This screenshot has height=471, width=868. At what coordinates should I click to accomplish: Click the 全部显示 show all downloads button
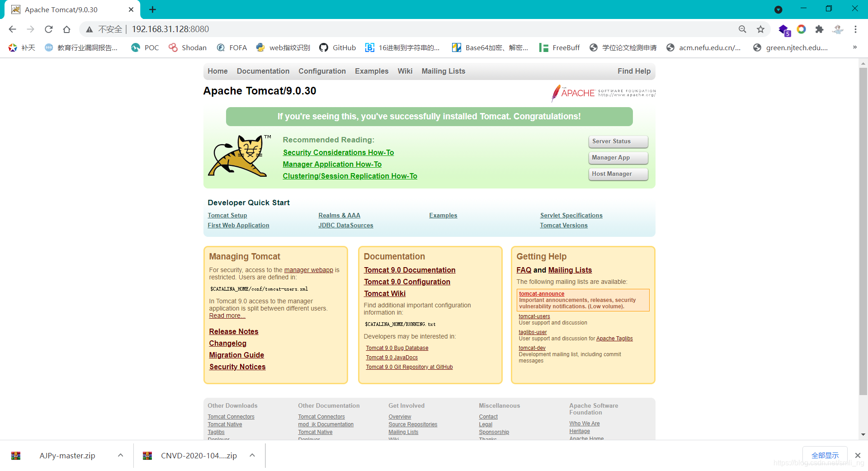[x=825, y=455]
